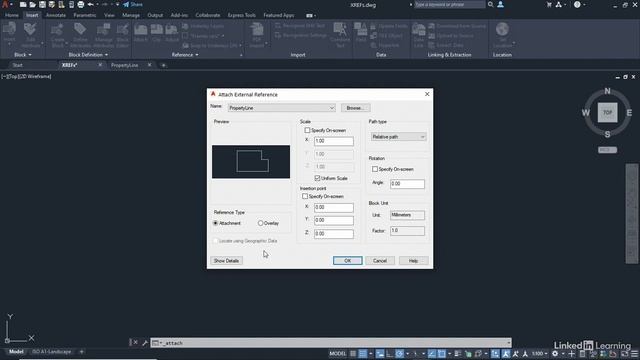
Task: Open the Path type Relative path dropdown
Action: coord(398,137)
